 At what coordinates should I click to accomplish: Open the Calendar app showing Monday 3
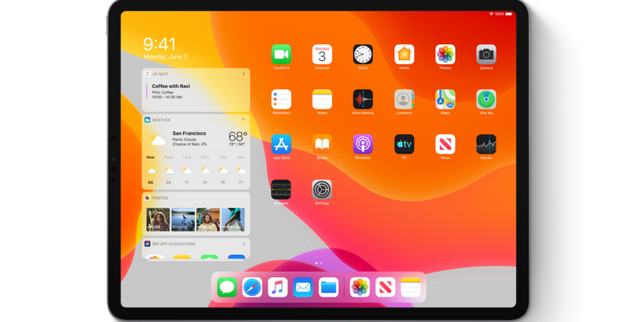tap(322, 54)
